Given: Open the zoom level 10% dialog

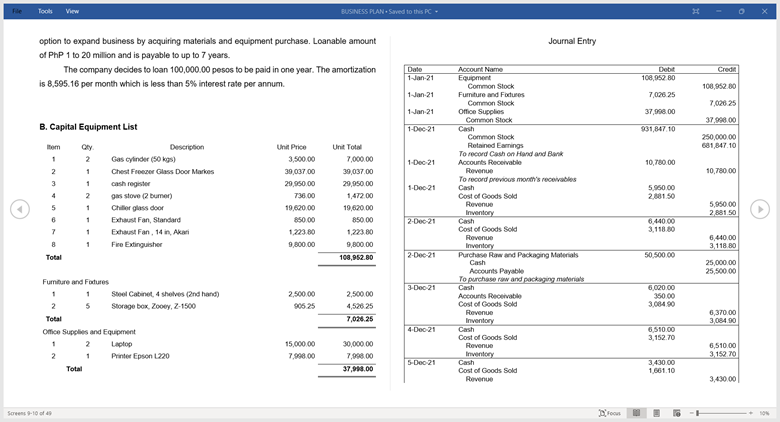Looking at the screenshot, I should (765, 413).
